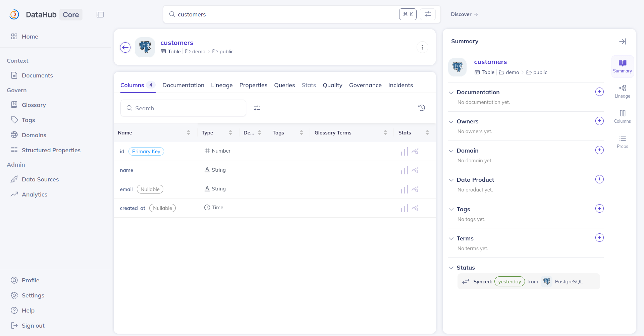Add a data product with the plus icon
Screen dimensions: 644x336
[599, 179]
